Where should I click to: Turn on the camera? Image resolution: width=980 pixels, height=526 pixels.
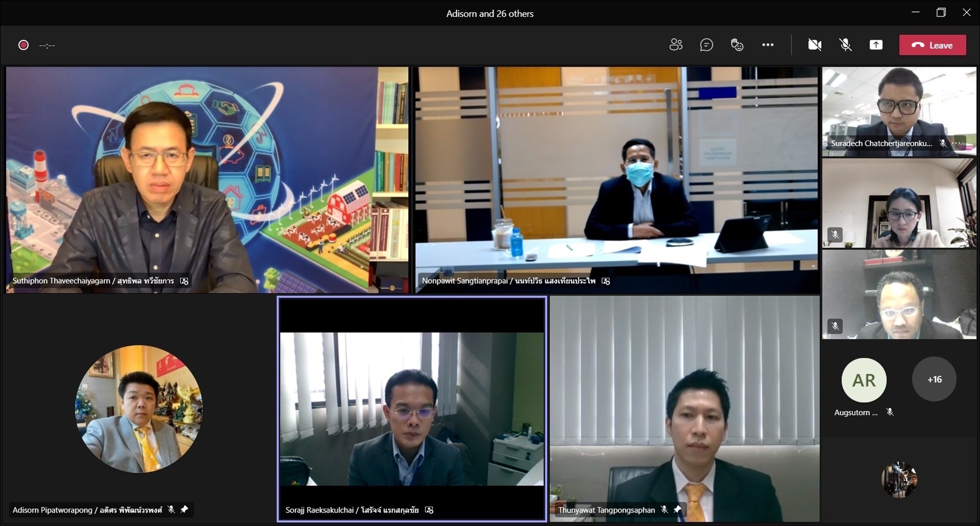[x=815, y=45]
